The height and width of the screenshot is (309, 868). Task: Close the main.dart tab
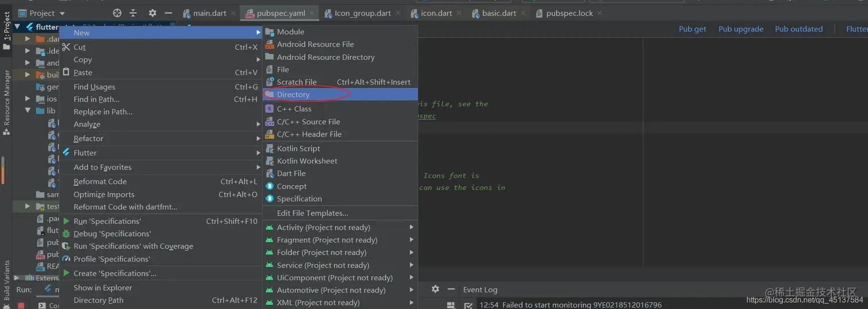coord(233,13)
